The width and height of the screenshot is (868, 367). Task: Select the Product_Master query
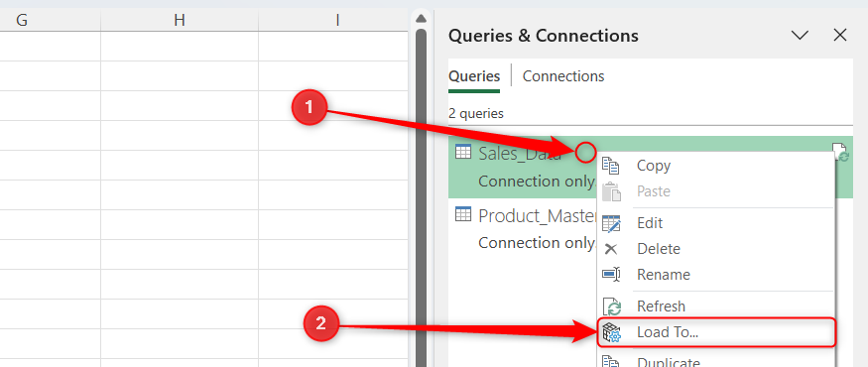pyautogui.click(x=523, y=228)
